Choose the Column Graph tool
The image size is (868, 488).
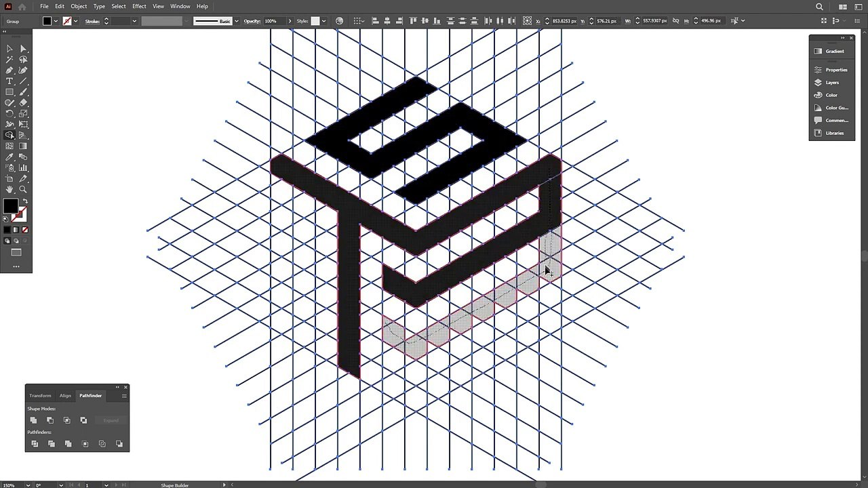click(x=23, y=168)
